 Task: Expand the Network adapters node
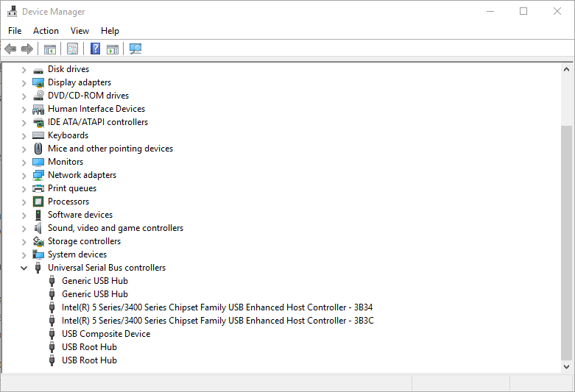click(24, 176)
